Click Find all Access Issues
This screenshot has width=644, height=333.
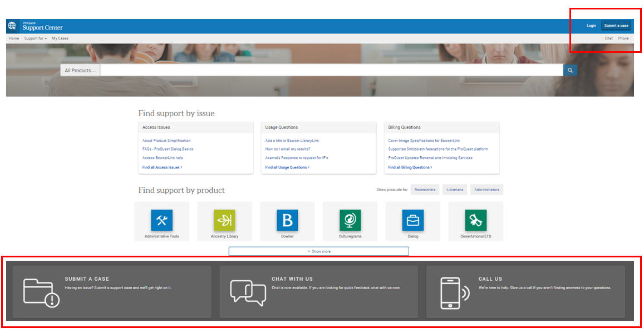point(162,167)
